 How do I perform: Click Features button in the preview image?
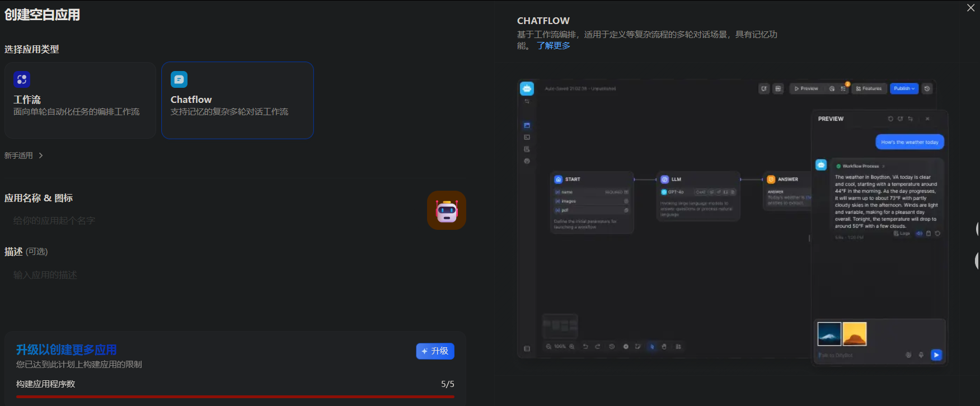pos(869,88)
